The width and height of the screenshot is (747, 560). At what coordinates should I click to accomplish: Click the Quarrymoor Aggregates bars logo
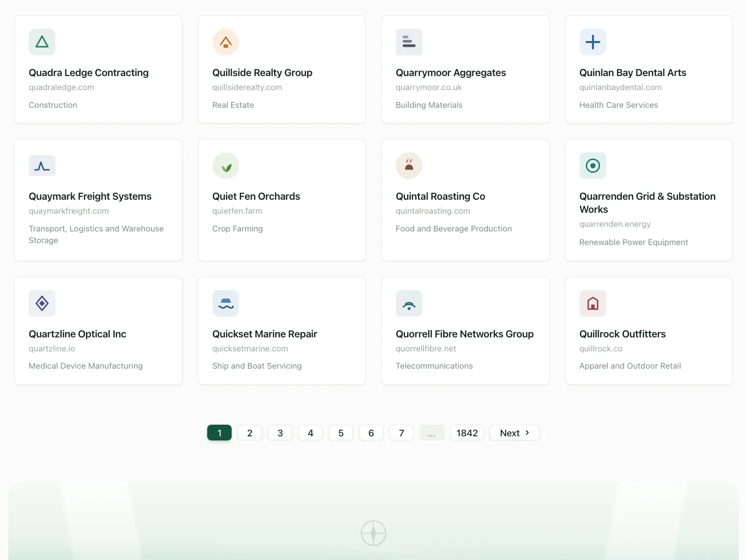409,42
